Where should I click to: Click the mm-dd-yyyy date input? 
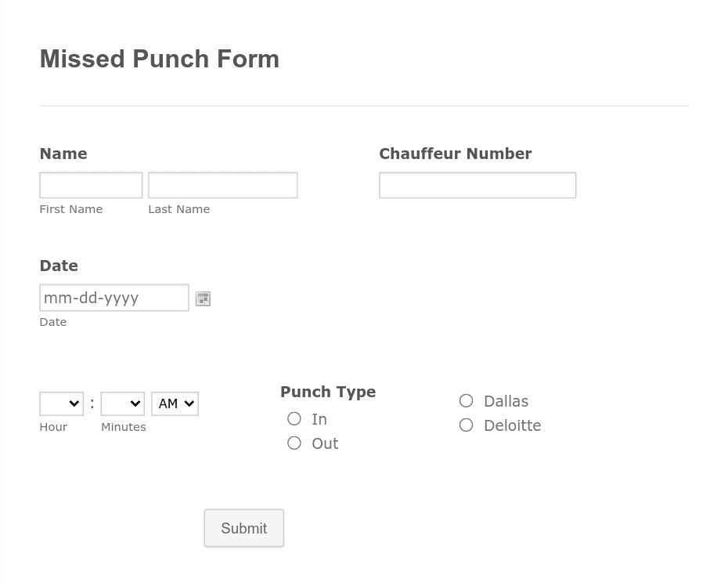[114, 298]
